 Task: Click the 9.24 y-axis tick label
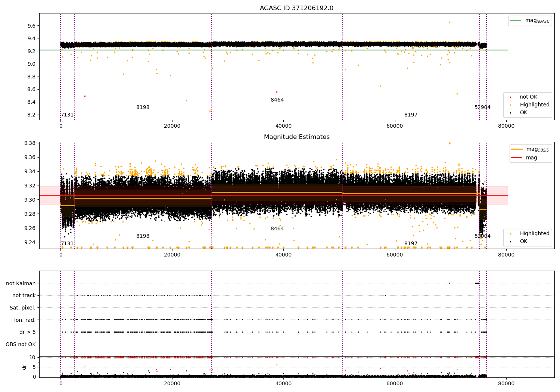(x=30, y=242)
